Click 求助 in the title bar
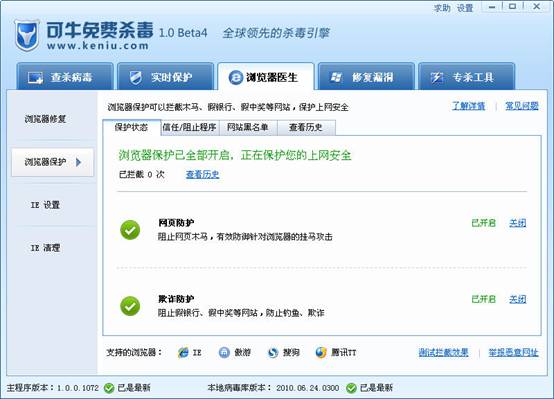This screenshot has width=554, height=399. [442, 8]
